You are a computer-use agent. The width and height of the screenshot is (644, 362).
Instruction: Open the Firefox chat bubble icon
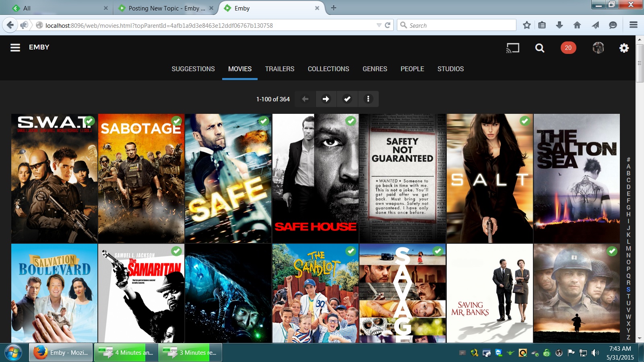pyautogui.click(x=613, y=25)
